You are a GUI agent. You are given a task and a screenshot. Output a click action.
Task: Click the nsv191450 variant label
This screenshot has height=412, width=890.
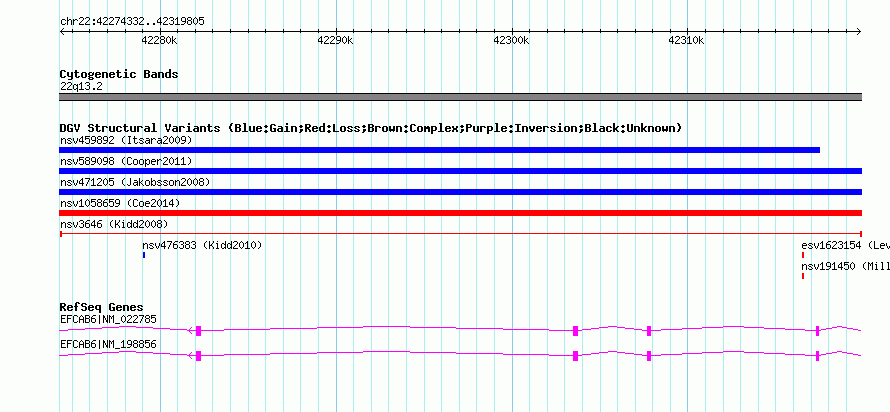845,266
